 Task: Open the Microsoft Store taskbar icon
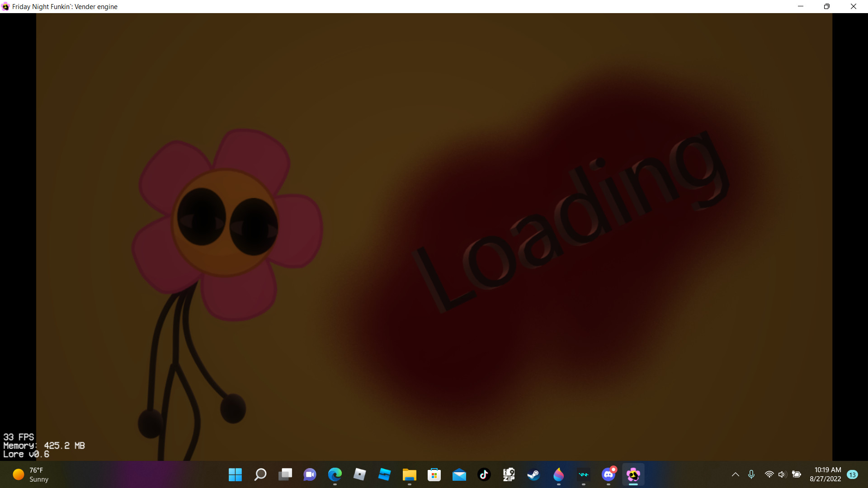coord(434,474)
